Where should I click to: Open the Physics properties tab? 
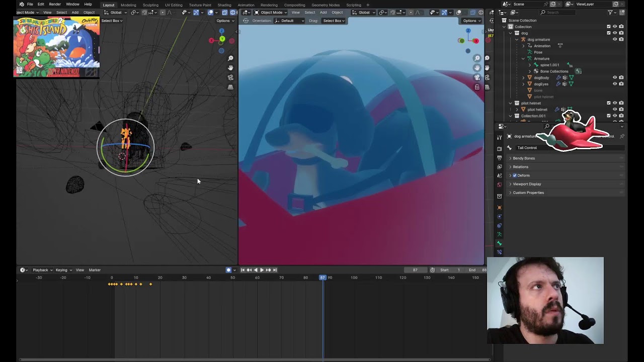[x=499, y=217]
